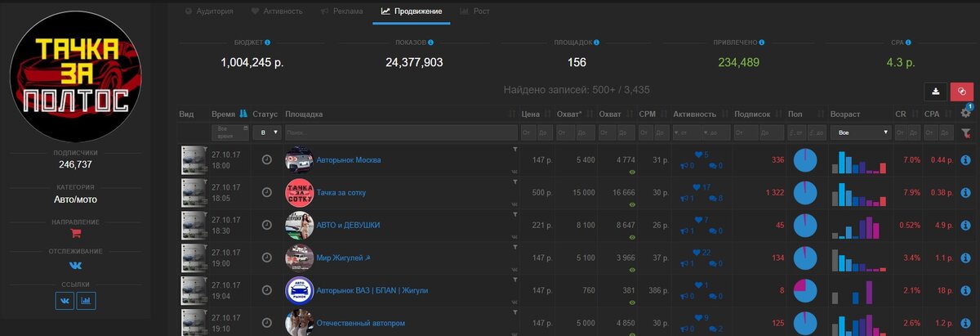Image resolution: width=980 pixels, height=336 pixels.
Task: Click the Тачка за полтос community logo
Action: pos(75,77)
